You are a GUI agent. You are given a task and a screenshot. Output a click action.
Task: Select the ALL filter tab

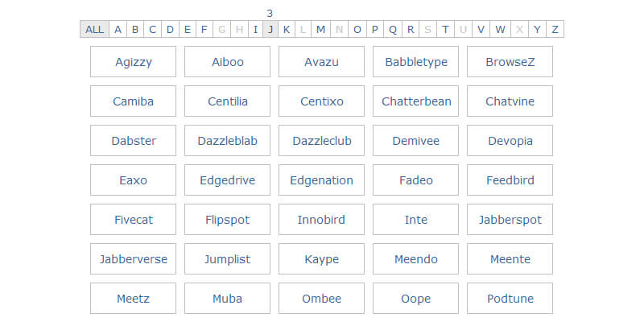(94, 30)
